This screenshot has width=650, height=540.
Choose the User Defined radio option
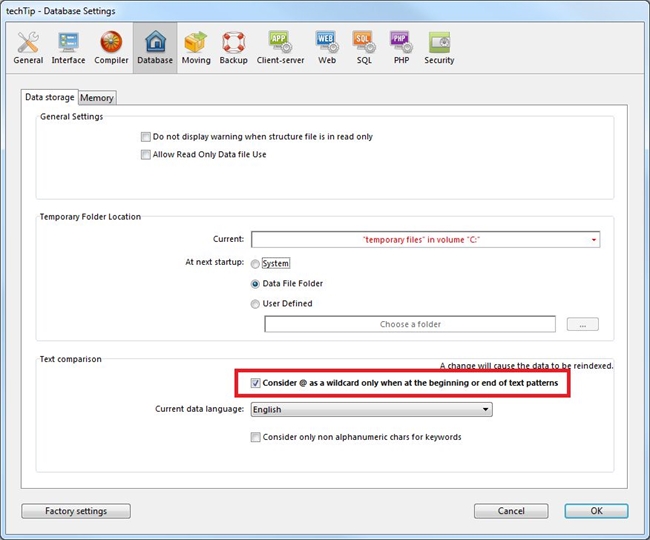click(256, 303)
